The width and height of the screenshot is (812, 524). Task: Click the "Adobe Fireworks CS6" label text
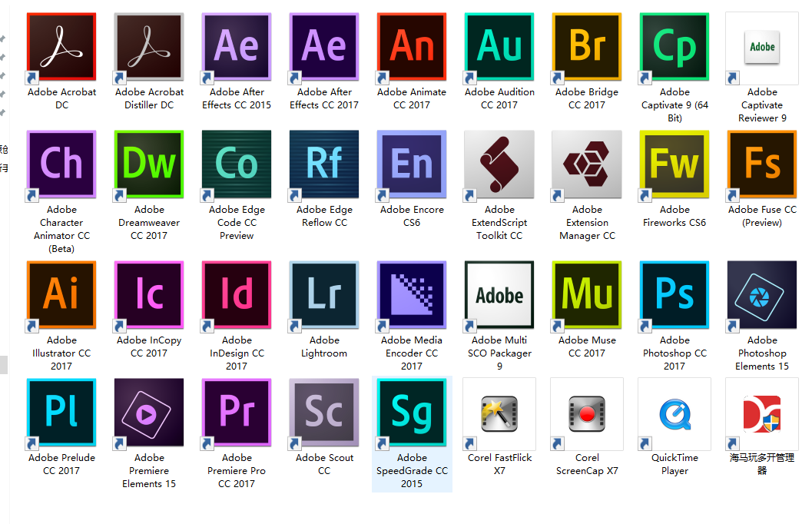click(x=674, y=216)
